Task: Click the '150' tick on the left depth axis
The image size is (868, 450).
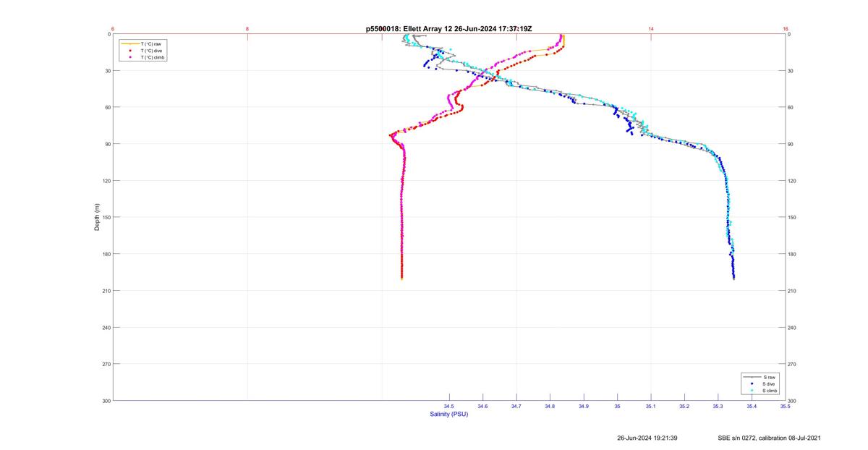Action: pyautogui.click(x=107, y=217)
